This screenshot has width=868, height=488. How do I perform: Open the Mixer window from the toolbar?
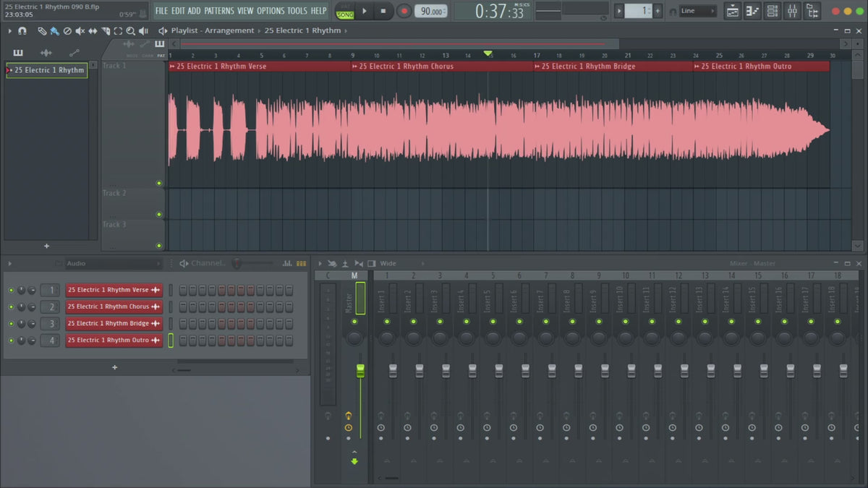pyautogui.click(x=792, y=11)
